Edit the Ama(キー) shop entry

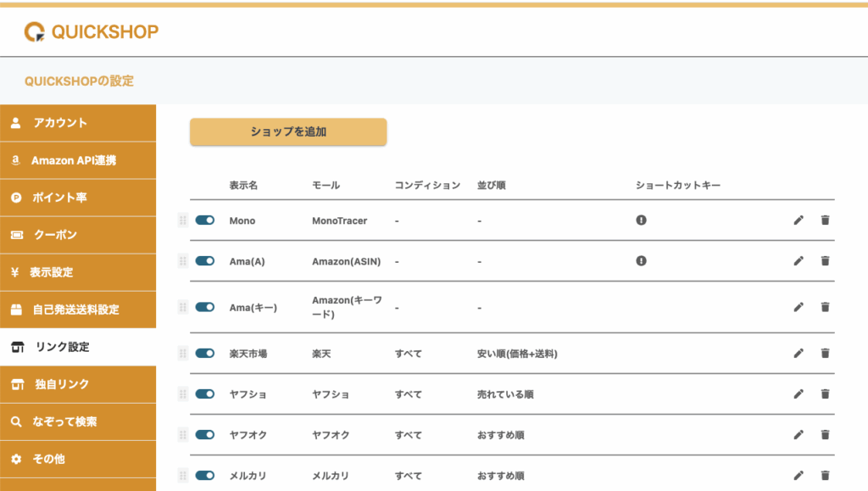click(x=798, y=307)
